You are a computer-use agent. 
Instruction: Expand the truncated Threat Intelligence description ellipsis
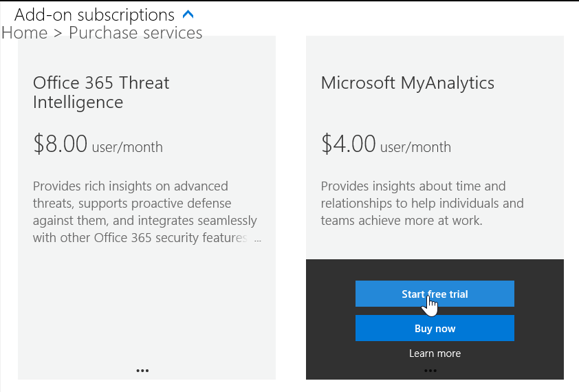258,239
